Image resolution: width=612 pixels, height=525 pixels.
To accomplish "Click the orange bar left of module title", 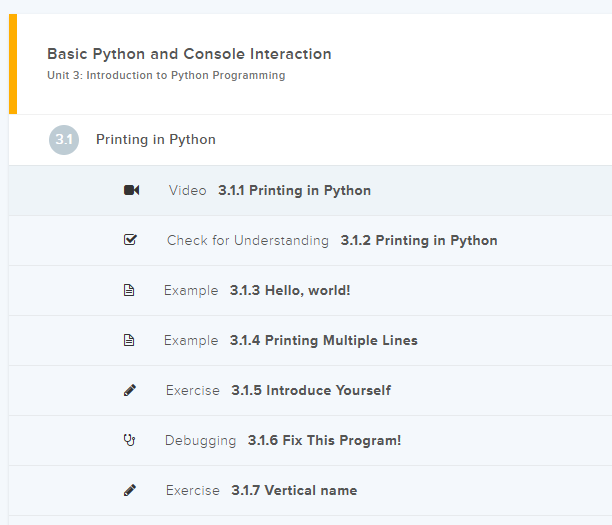I will pos(13,64).
